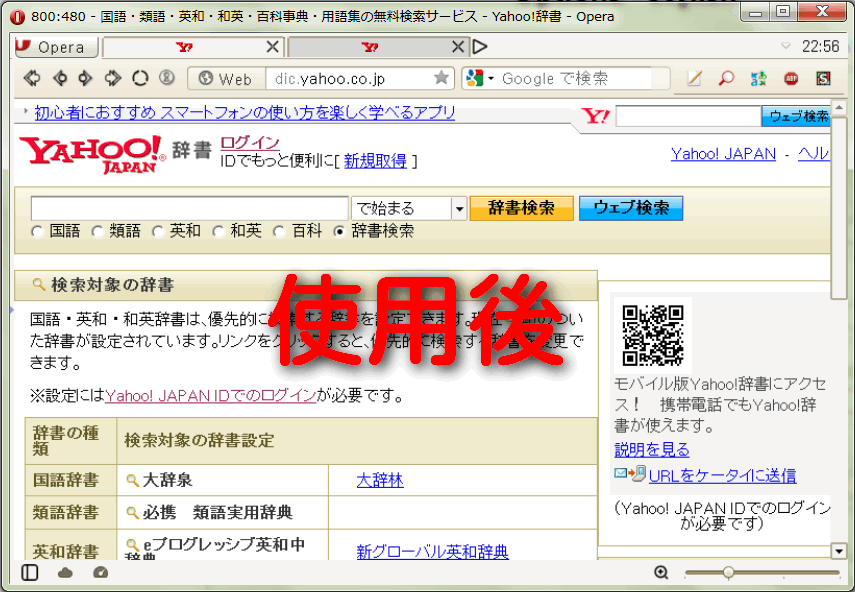Click the Opera Link cloud icon
The image size is (855, 592).
pos(65,572)
